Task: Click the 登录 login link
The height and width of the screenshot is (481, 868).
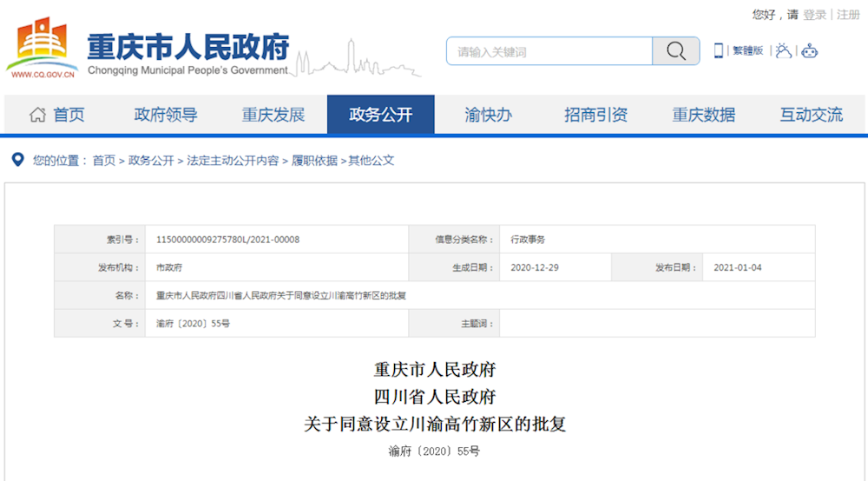Action: tap(814, 15)
